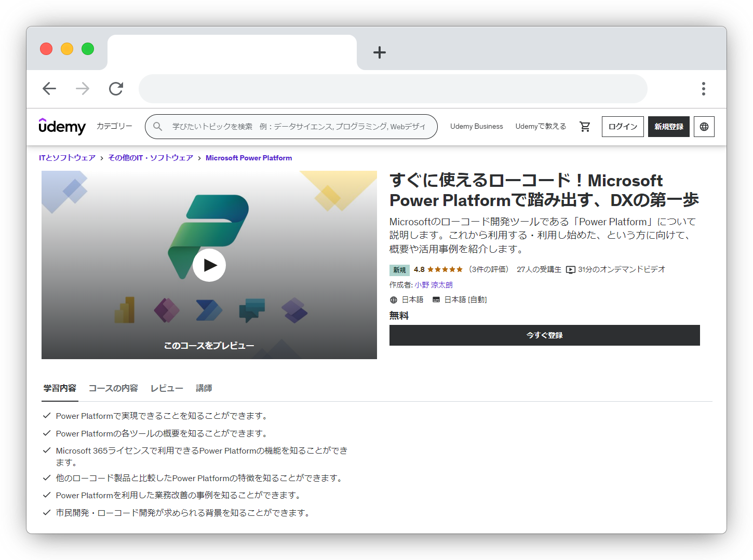This screenshot has width=753, height=560.
Task: Click the 27人の受講生 text
Action: (539, 269)
